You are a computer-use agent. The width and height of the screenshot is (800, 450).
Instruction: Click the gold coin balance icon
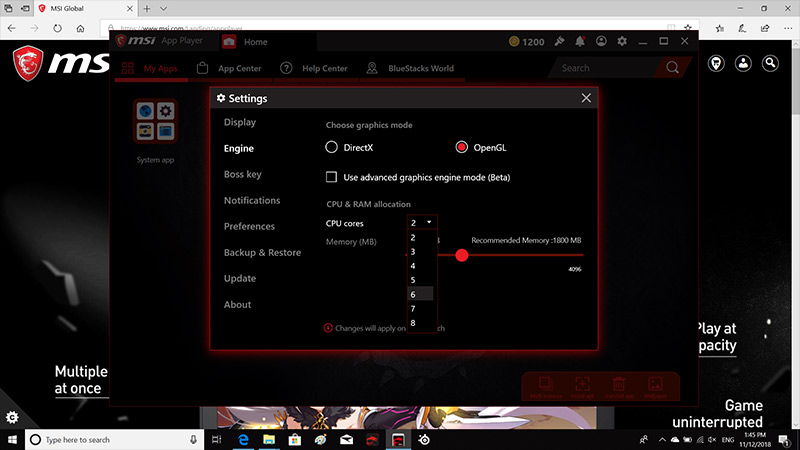tap(515, 42)
